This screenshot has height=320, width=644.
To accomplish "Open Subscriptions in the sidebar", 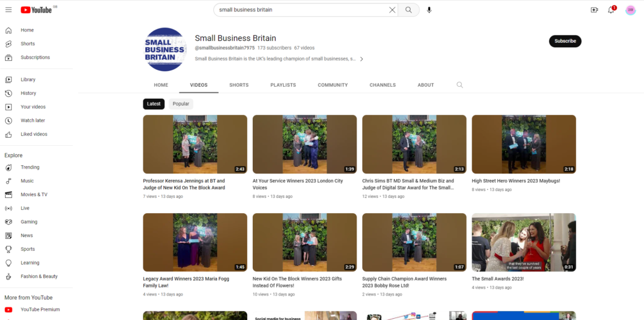I will click(36, 57).
